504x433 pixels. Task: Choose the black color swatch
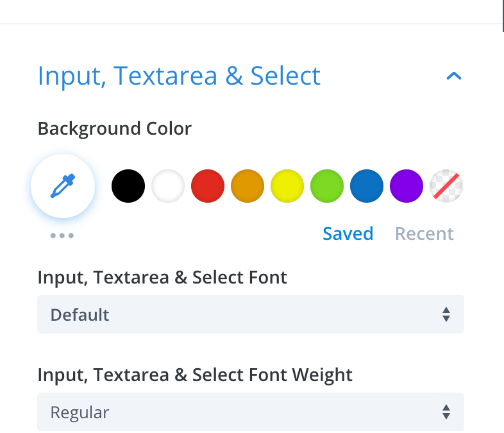pyautogui.click(x=128, y=186)
